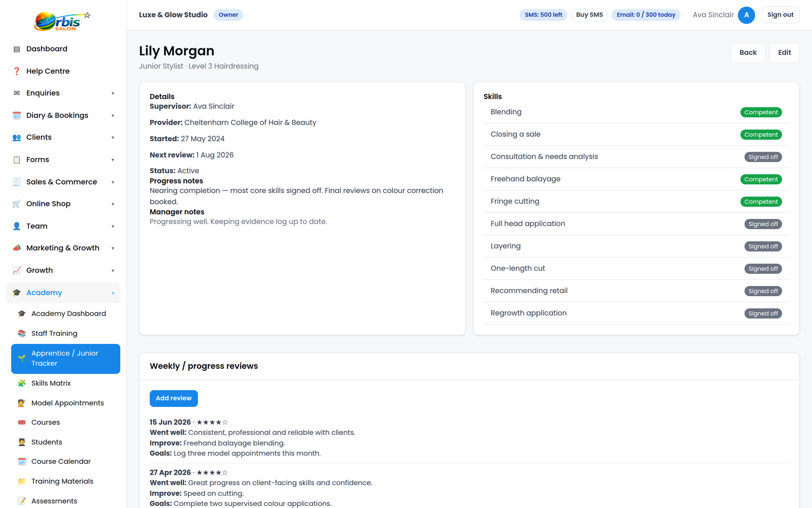This screenshot has height=508, width=812.
Task: Click Signed off badge for Layering
Action: [x=763, y=246]
